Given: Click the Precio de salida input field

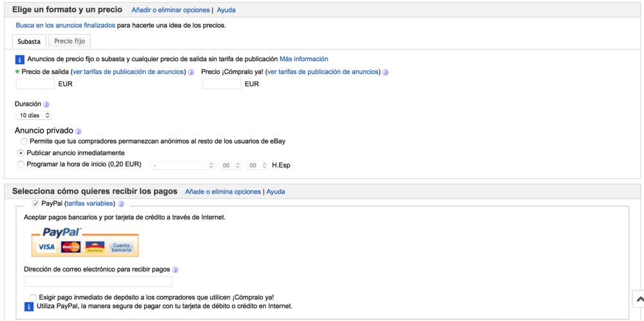Looking at the screenshot, I should (x=35, y=84).
